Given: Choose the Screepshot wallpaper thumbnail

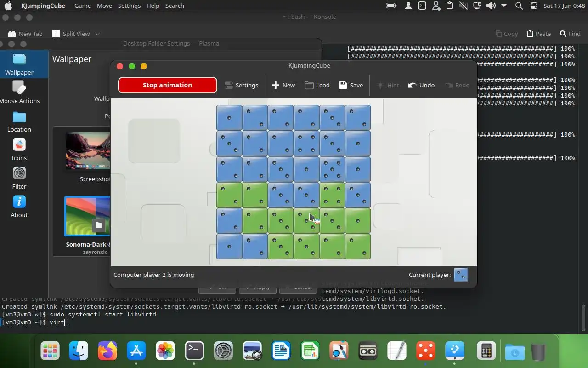Looking at the screenshot, I should click(x=88, y=152).
